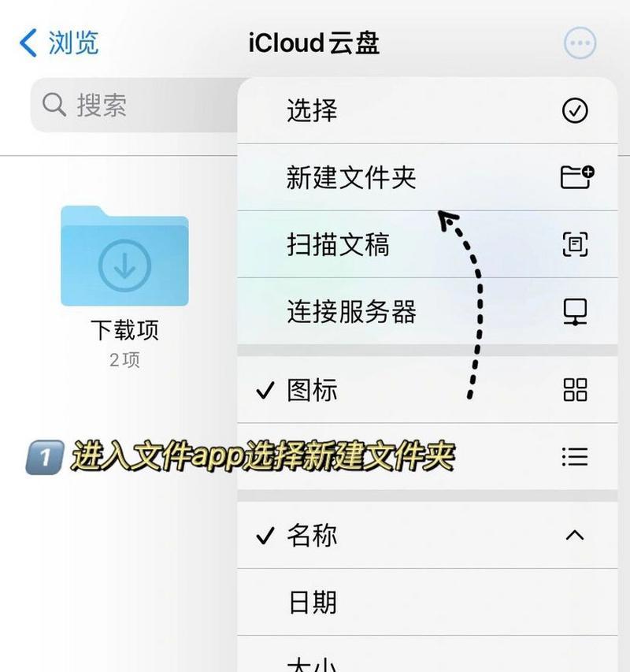Choose 新建文件夹 from the menu

tap(428, 177)
